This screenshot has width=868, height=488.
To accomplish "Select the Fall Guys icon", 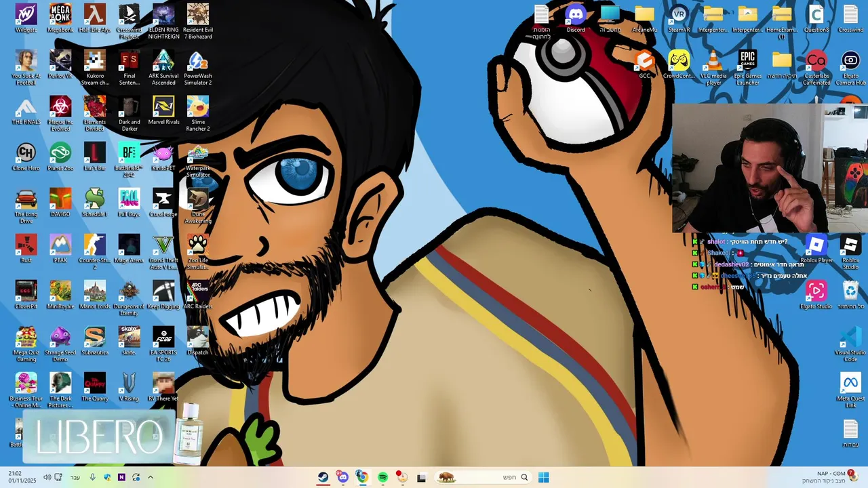I will (x=129, y=203).
